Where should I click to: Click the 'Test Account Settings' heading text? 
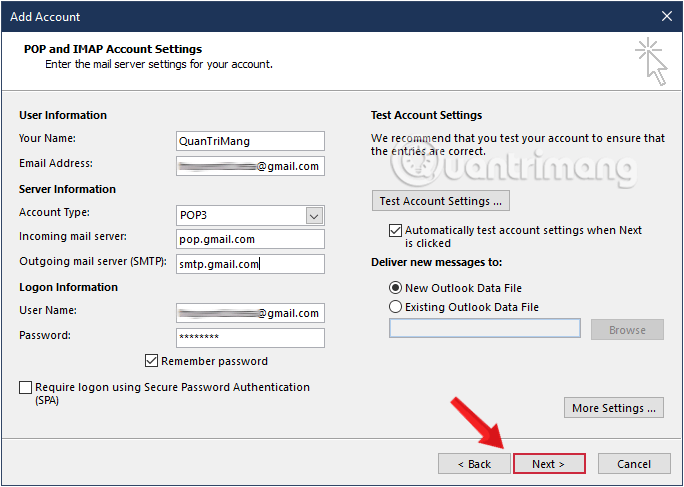click(x=427, y=115)
